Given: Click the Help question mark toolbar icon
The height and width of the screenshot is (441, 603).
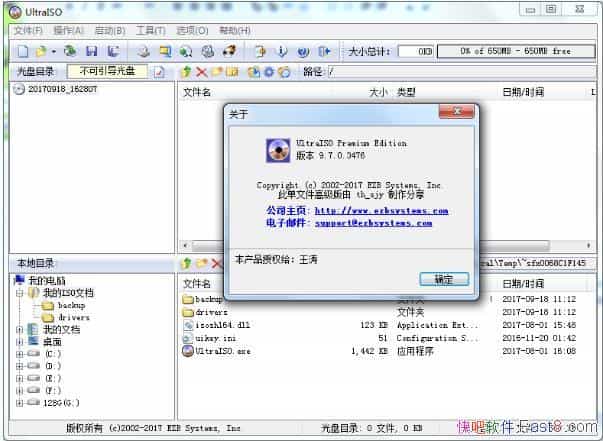Looking at the screenshot, I should [303, 51].
